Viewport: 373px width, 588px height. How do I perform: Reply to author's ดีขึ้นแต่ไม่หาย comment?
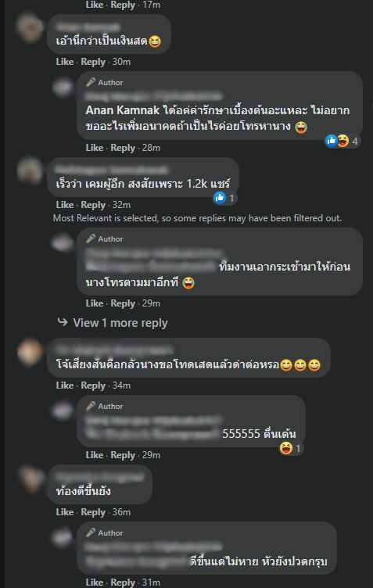pos(123,583)
